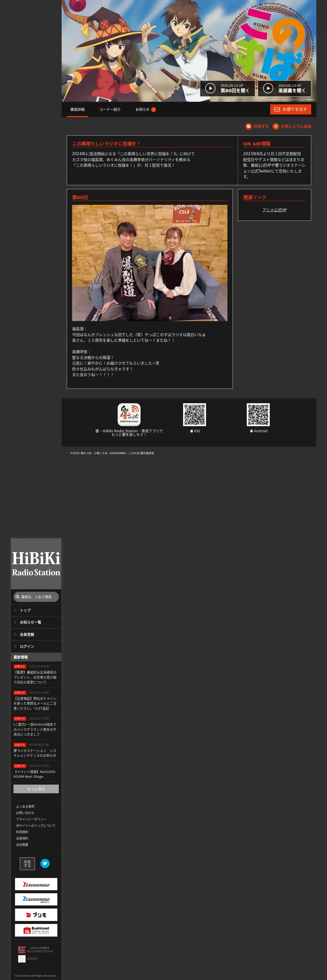Click the chevron beside ログイン

point(15,646)
